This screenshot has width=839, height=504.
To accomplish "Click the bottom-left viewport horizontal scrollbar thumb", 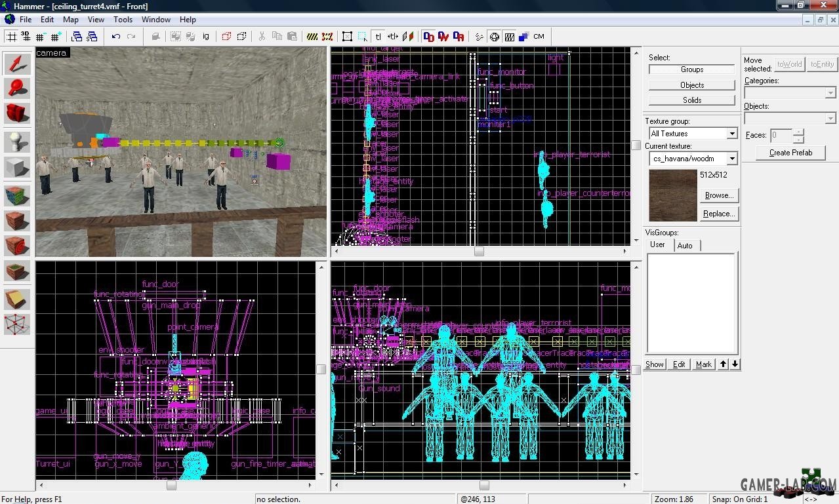I will [171, 486].
